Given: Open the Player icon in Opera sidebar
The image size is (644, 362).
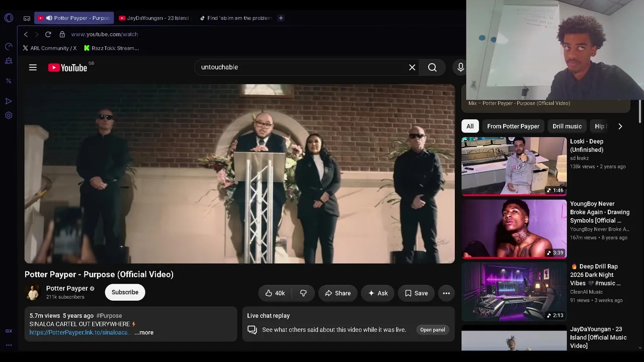Looking at the screenshot, I should 9,101.
